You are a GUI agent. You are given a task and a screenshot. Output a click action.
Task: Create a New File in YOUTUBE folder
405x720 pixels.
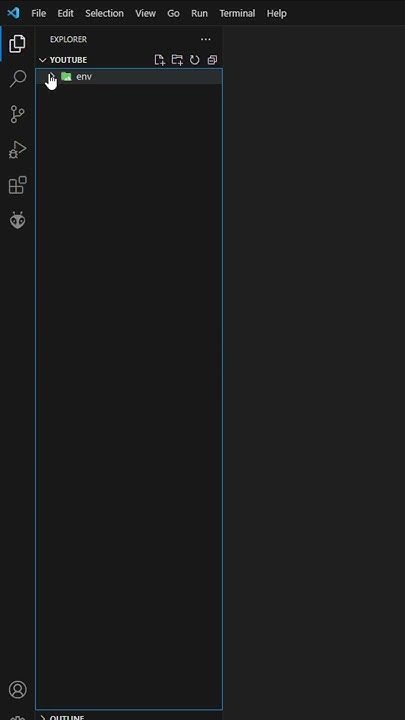[159, 60]
